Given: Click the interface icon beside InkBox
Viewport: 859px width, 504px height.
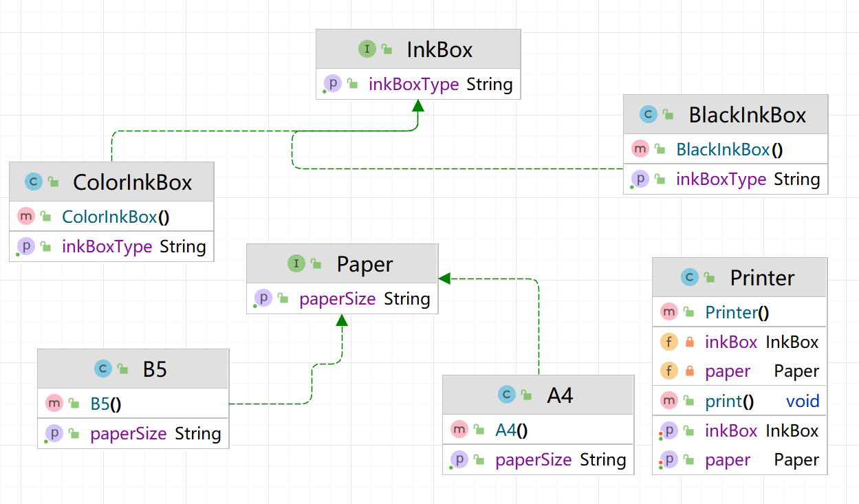Looking at the screenshot, I should click(367, 49).
